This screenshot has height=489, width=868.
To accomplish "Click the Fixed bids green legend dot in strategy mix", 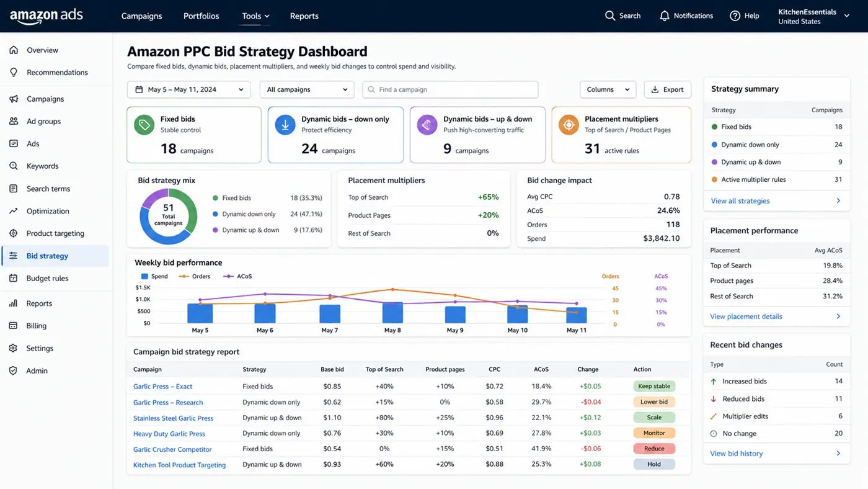I will point(215,198).
